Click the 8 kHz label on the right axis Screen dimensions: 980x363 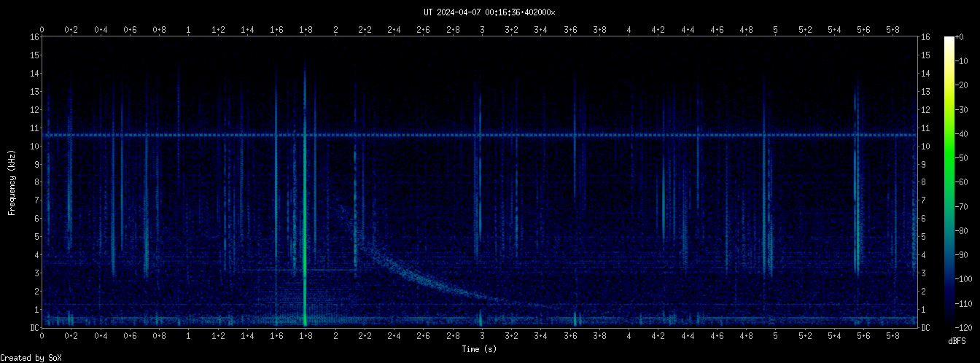tap(925, 182)
